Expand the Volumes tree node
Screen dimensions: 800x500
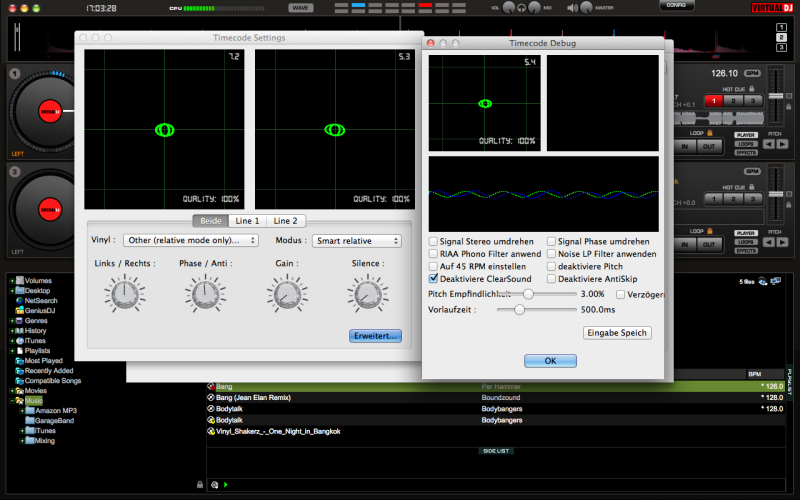pos(11,281)
